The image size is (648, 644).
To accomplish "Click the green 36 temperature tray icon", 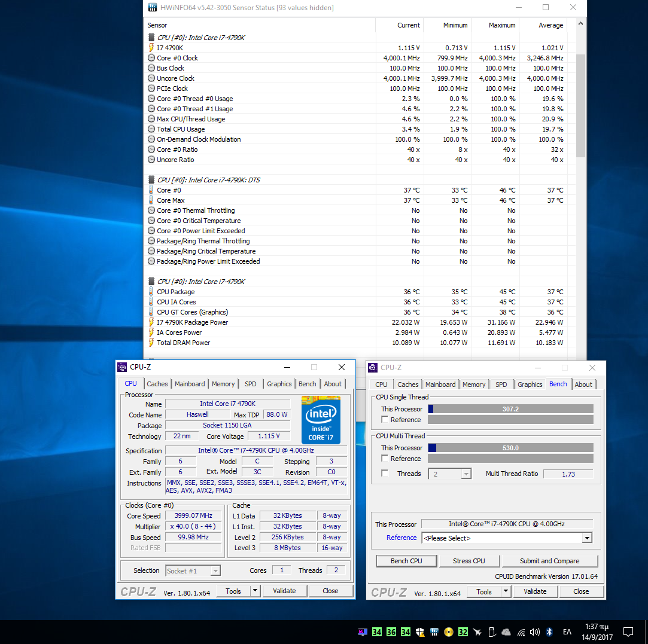I will [x=391, y=632].
